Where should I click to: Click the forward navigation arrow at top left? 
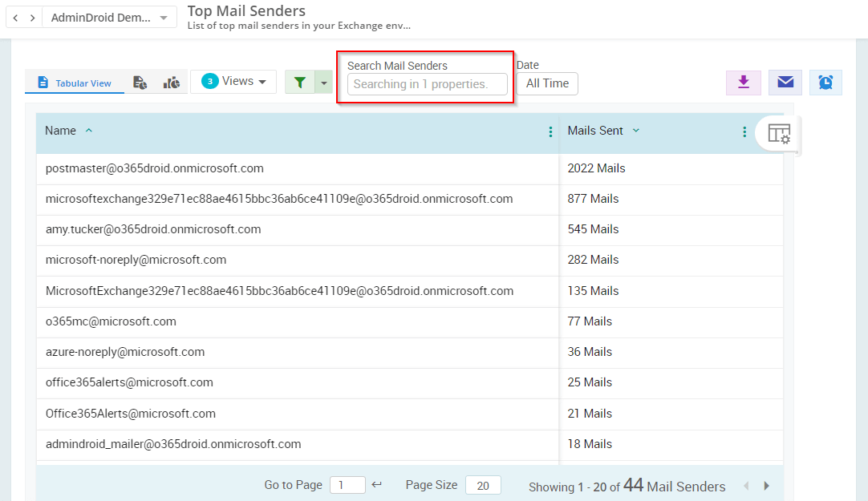coord(30,16)
